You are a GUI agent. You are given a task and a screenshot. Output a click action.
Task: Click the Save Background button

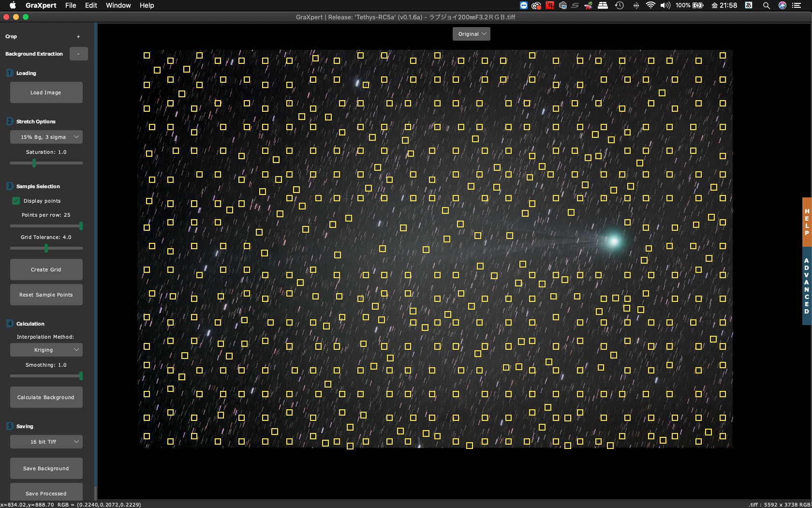point(46,468)
